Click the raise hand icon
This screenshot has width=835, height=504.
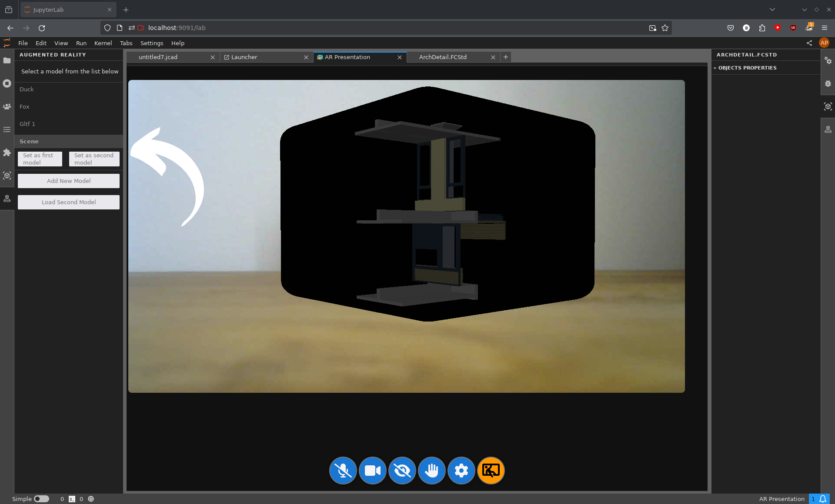431,471
